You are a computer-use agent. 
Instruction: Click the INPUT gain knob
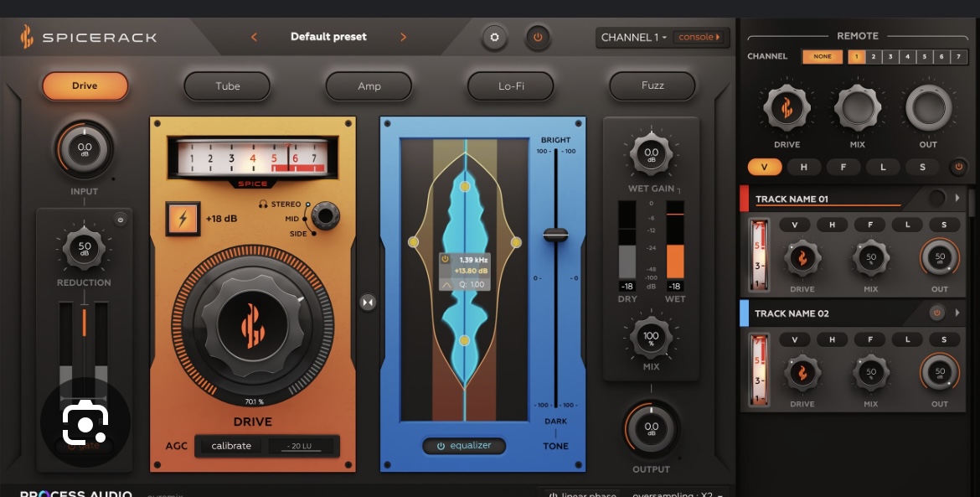pos(85,149)
